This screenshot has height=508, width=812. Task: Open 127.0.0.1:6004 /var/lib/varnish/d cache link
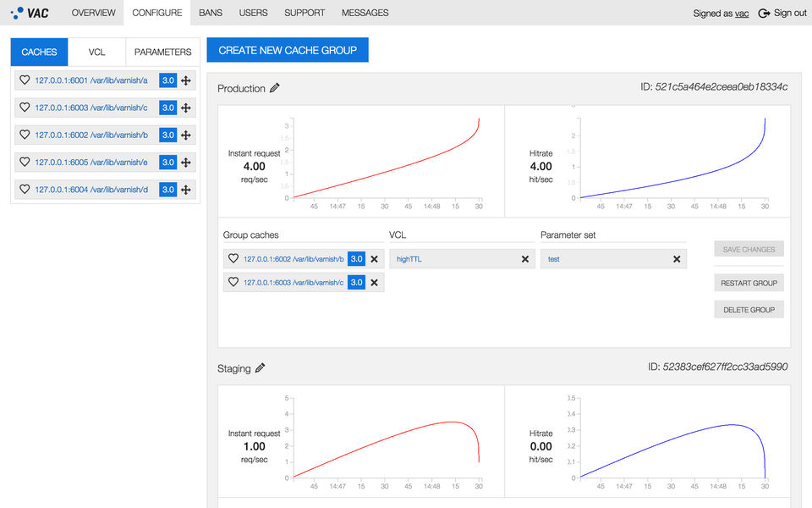point(91,190)
